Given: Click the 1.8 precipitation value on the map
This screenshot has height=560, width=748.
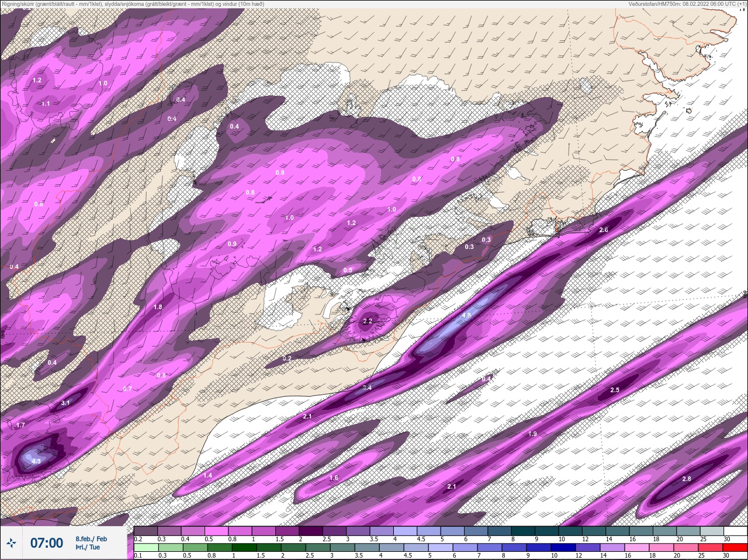Looking at the screenshot, I should click(x=158, y=307).
